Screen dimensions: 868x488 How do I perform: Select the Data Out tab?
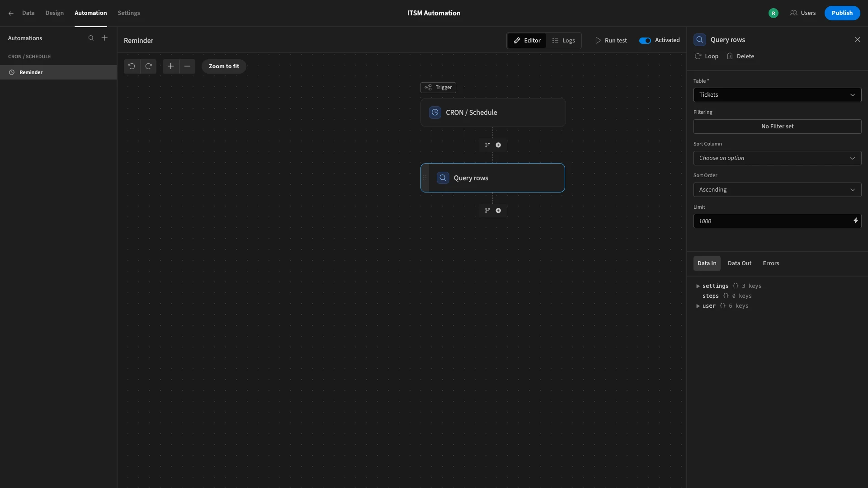[740, 263]
